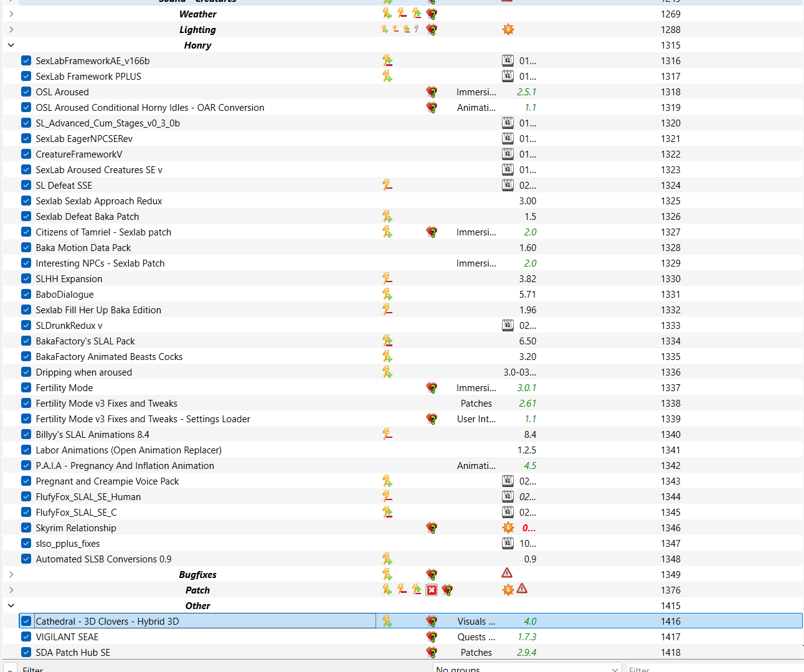
Task: Select the Sexlab Sexlab Approach Redux row
Action: [402, 201]
